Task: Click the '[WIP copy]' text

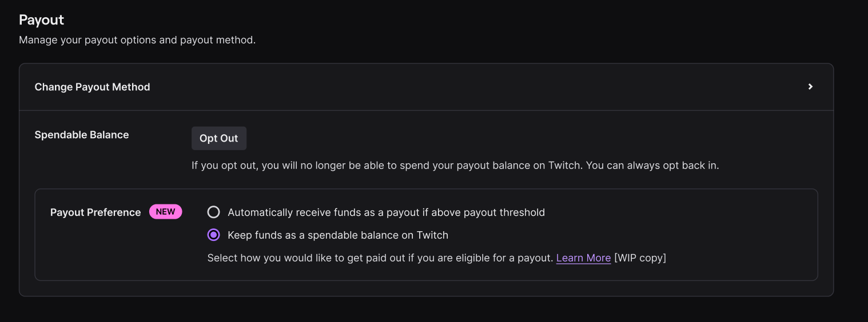Action: pyautogui.click(x=640, y=257)
